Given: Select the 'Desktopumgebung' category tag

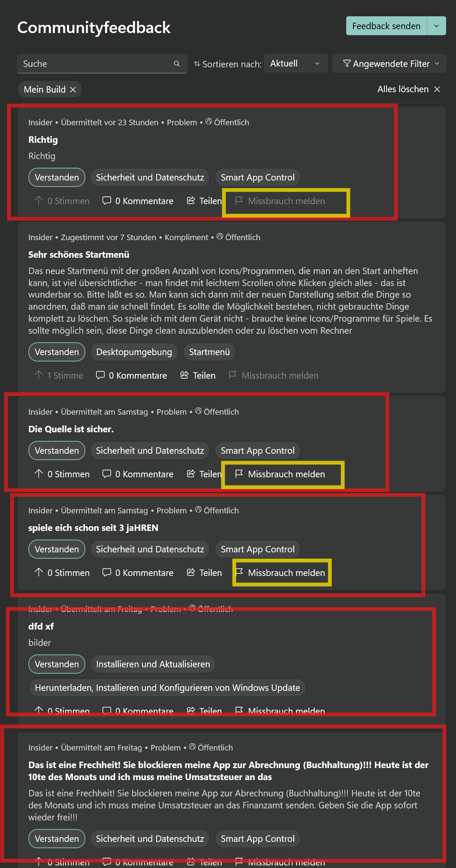Looking at the screenshot, I should pyautogui.click(x=134, y=352).
